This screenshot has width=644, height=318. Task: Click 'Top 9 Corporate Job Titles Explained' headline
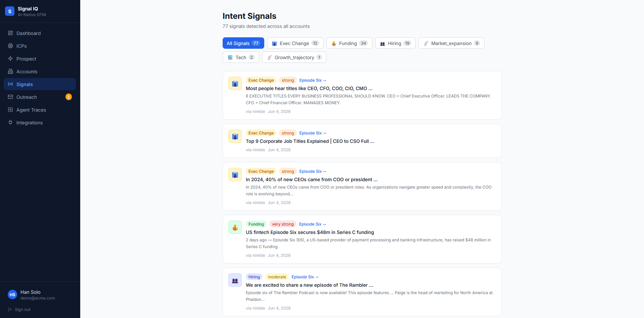[310, 141]
